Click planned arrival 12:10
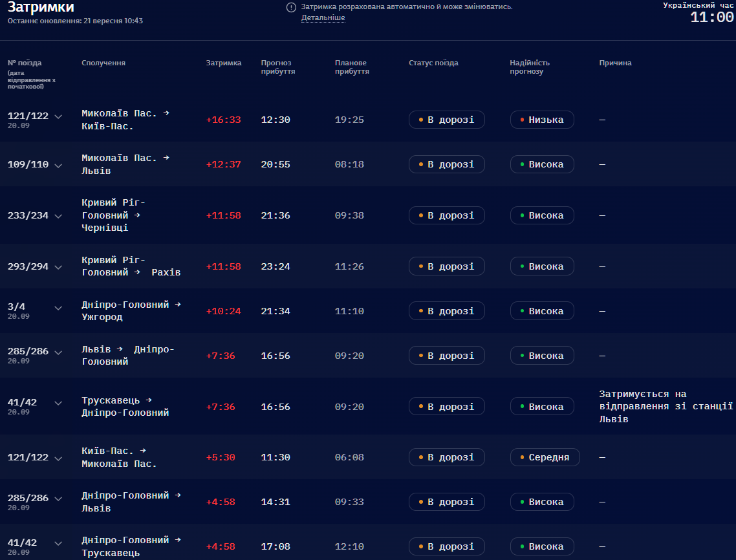 pyautogui.click(x=349, y=546)
